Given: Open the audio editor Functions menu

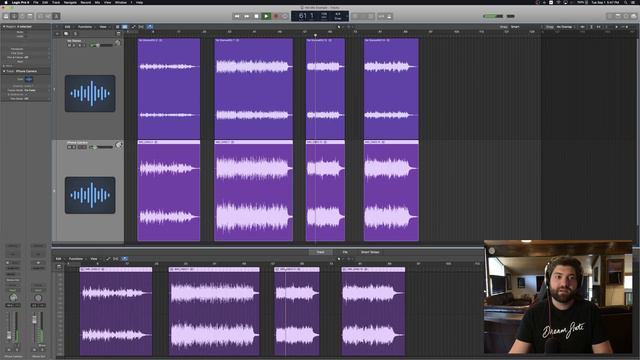Looking at the screenshot, I should pyautogui.click(x=76, y=259).
